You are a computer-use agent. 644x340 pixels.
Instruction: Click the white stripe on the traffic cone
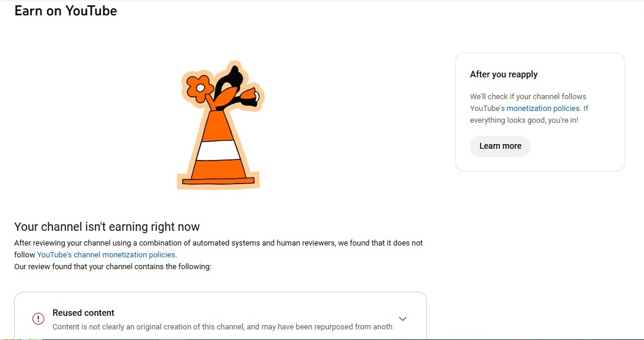coord(218,150)
